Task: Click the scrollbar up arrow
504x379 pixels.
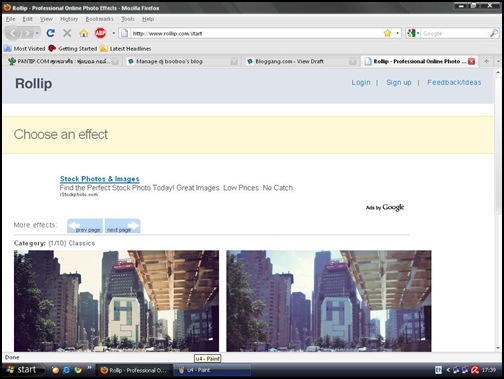Action: (x=498, y=72)
